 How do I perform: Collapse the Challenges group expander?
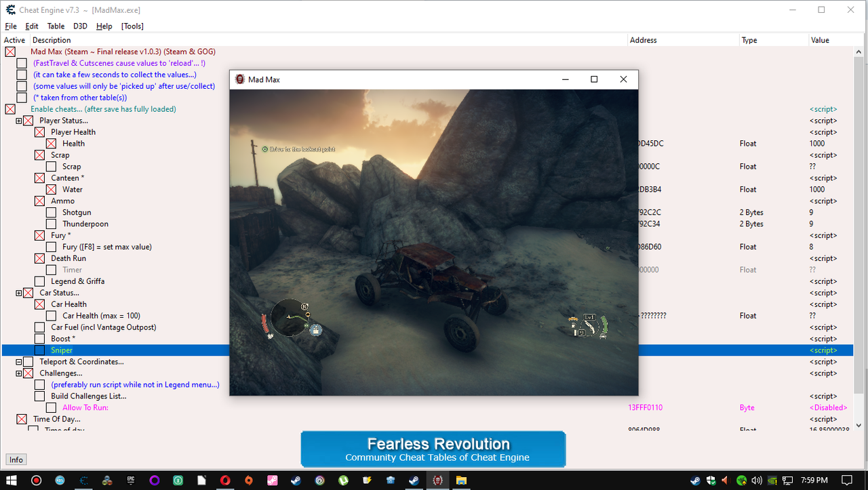(19, 373)
